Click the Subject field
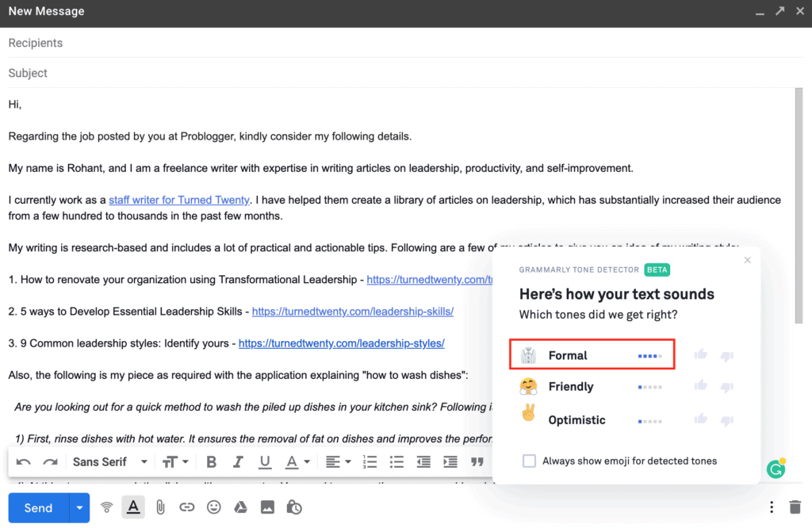The height and width of the screenshot is (528, 812). coord(405,73)
